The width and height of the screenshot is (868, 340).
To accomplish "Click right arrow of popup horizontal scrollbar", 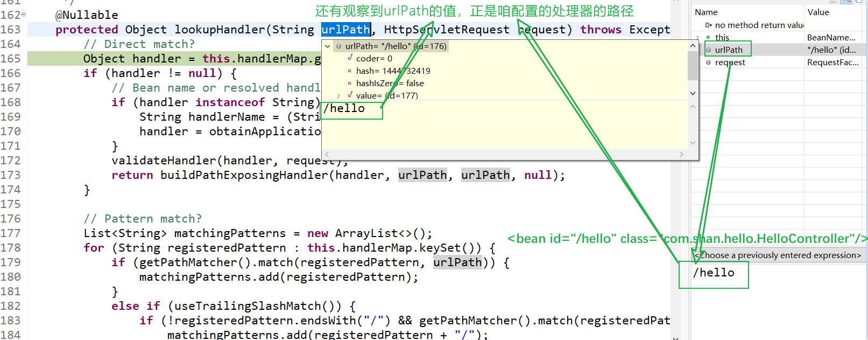I will [x=681, y=154].
